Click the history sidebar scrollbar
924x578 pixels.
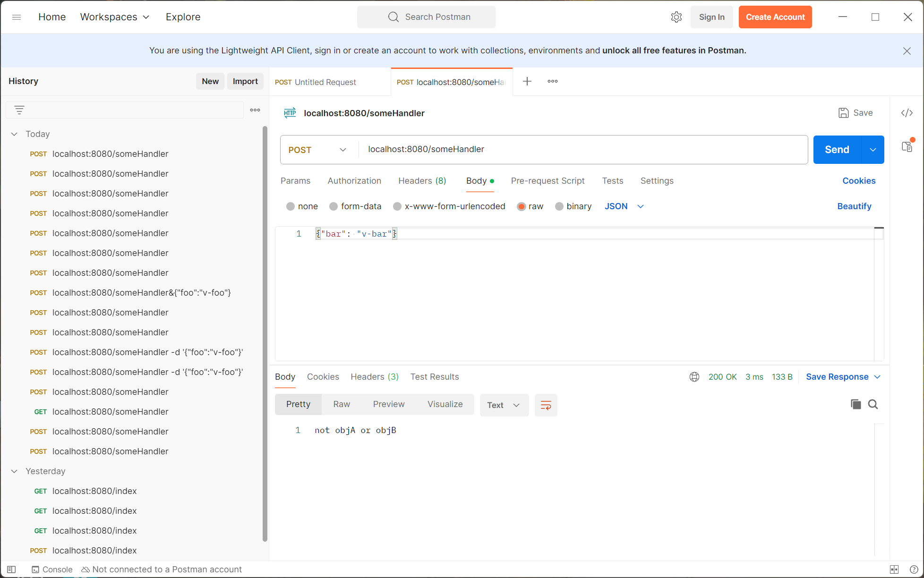click(265, 334)
